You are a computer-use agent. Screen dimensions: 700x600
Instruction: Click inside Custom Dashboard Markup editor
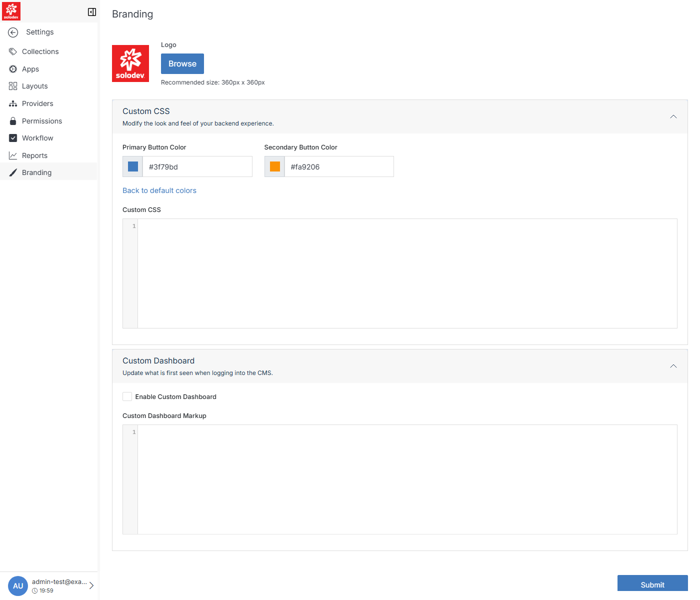407,479
